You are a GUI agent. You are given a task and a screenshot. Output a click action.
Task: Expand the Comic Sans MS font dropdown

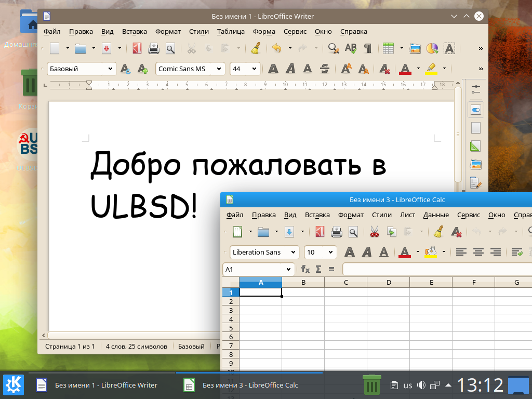(219, 69)
